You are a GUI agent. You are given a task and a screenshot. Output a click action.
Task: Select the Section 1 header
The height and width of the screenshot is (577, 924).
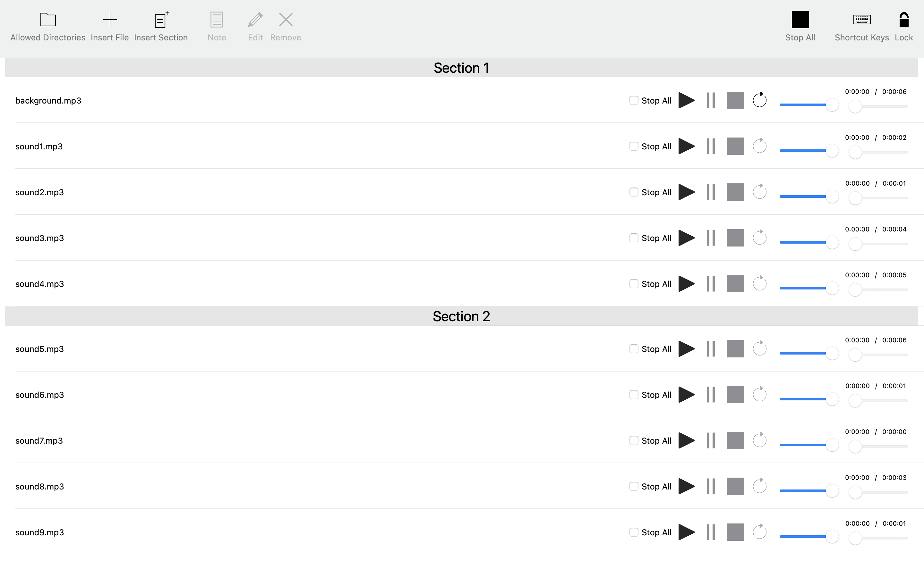461,68
